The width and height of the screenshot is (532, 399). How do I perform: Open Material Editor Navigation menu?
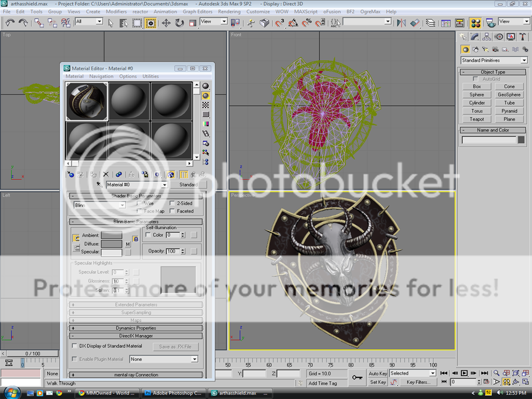pyautogui.click(x=101, y=76)
